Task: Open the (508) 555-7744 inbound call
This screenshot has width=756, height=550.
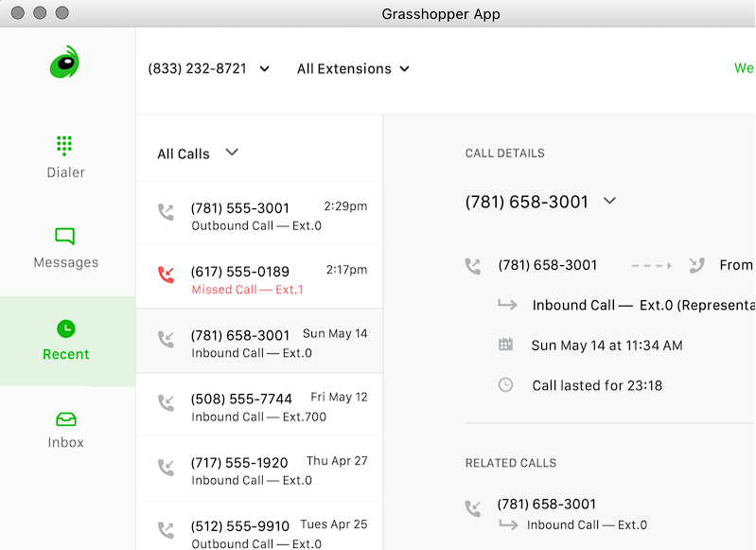Action: coord(258,407)
